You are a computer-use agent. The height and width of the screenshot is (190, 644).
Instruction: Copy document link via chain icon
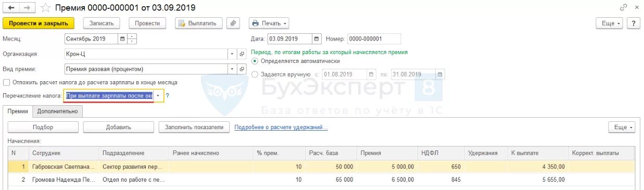[624, 8]
